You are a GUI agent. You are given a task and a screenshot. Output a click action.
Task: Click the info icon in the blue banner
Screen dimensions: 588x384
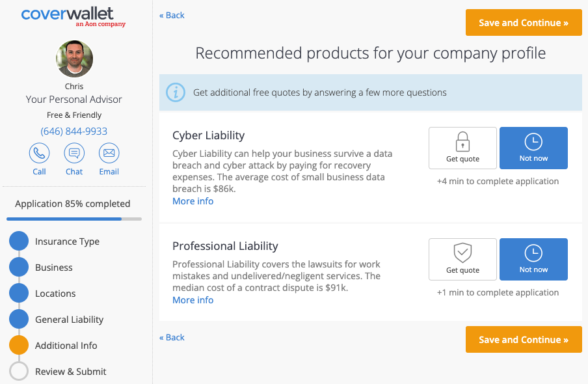[x=175, y=92]
